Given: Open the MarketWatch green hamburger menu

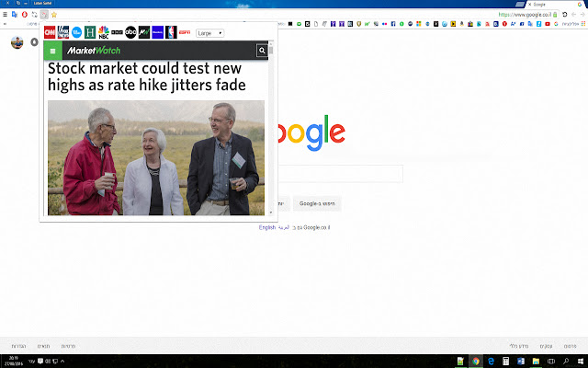Looking at the screenshot, I should [x=53, y=51].
